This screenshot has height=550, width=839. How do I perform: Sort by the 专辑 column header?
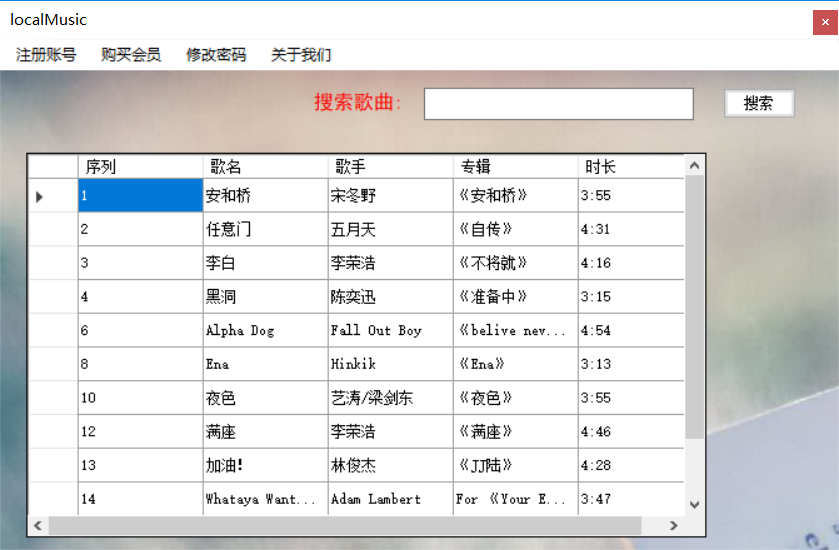tap(516, 166)
